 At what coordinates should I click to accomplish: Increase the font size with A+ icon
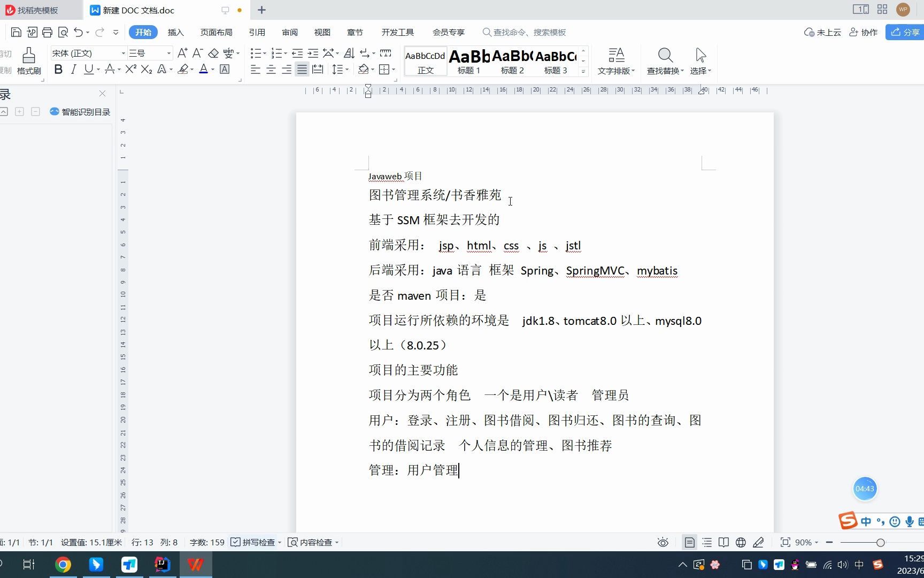point(182,53)
